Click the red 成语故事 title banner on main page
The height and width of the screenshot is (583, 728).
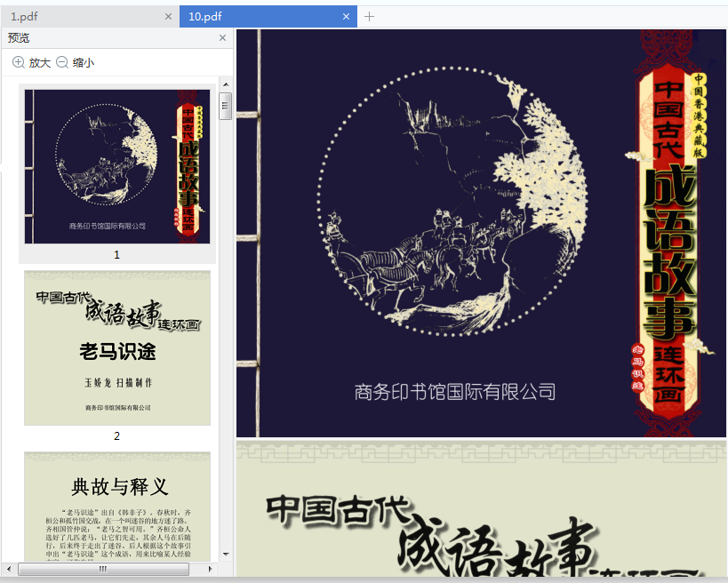pos(668,242)
